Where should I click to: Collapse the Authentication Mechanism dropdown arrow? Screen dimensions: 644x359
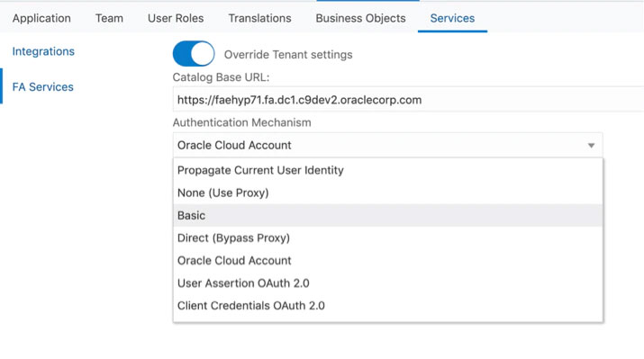point(591,145)
